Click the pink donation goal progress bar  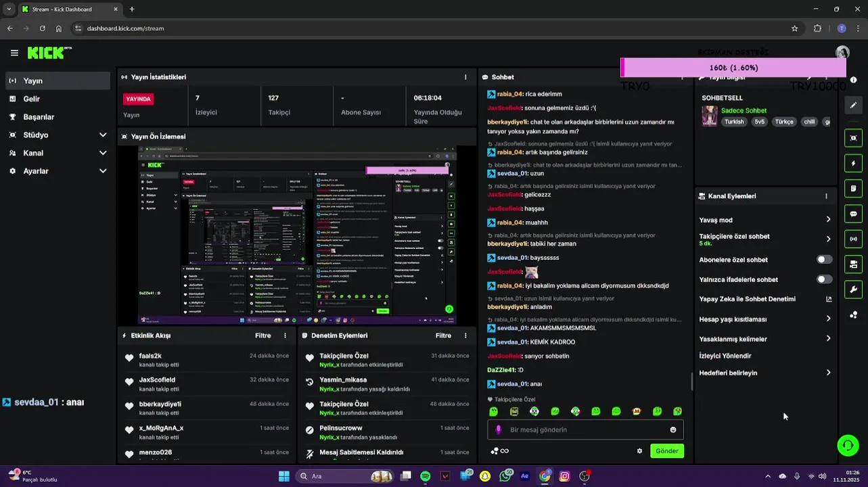pyautogui.click(x=733, y=68)
